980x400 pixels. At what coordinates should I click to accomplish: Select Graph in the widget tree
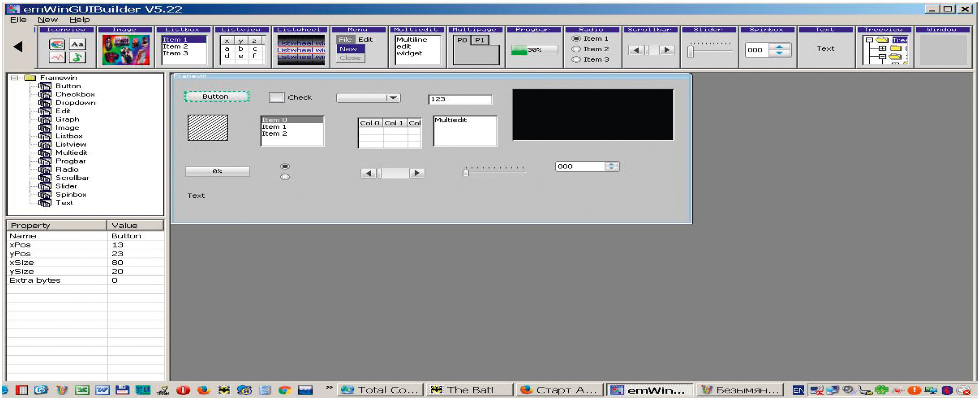(x=67, y=119)
